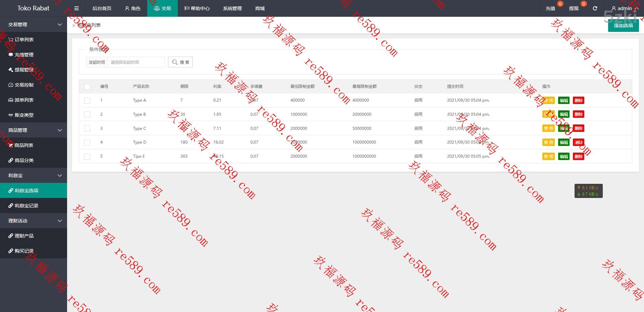Click the refresh icon in top bar
This screenshot has height=312, width=644.
[x=595, y=8]
